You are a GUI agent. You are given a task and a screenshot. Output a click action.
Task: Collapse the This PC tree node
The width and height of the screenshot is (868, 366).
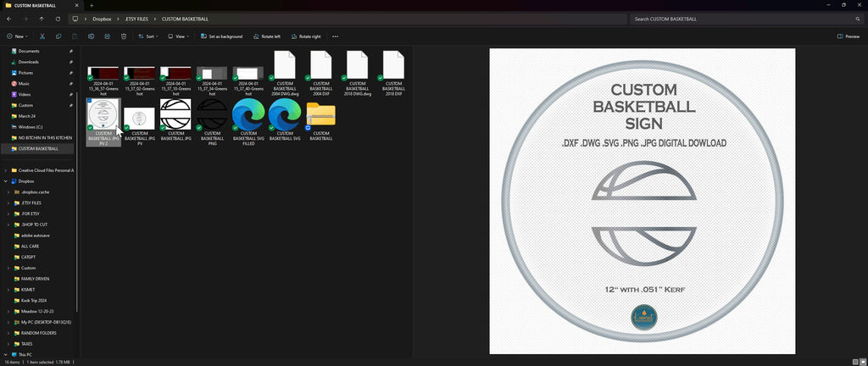pos(6,354)
